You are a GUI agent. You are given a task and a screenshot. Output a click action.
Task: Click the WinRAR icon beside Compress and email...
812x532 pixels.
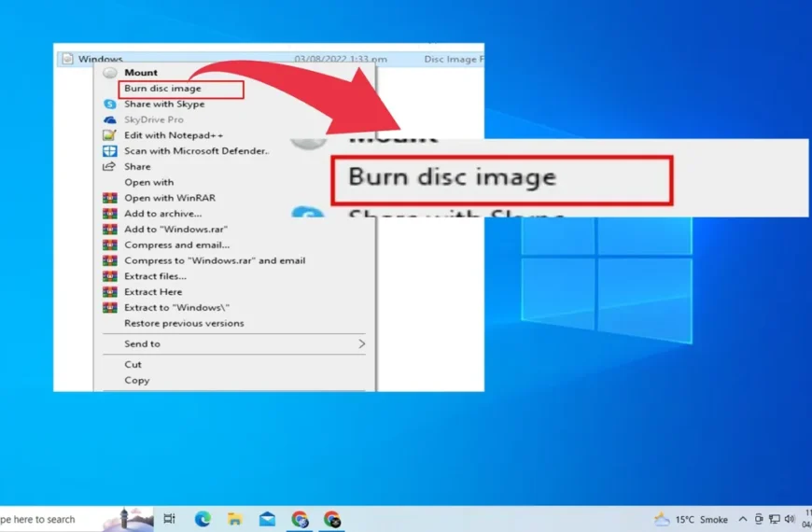tap(110, 245)
